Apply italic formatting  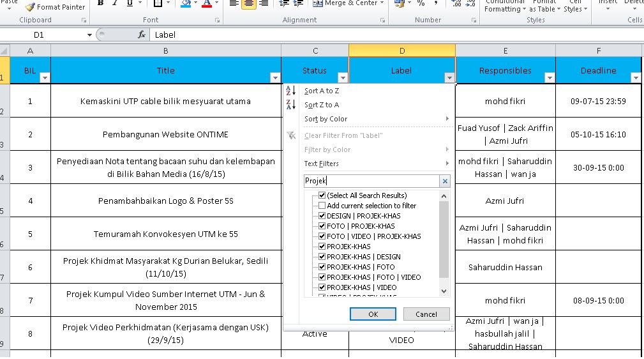(x=115, y=3)
